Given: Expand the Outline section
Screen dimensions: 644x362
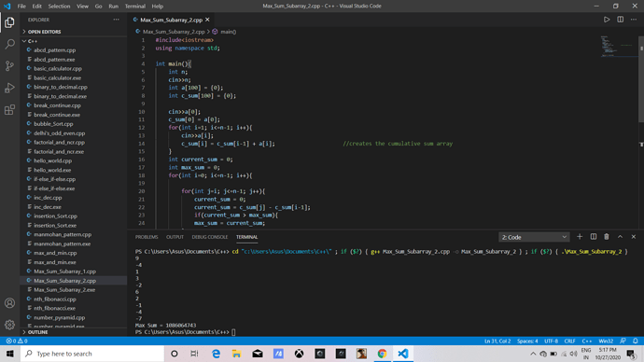Looking at the screenshot, I should pyautogui.click(x=37, y=332).
